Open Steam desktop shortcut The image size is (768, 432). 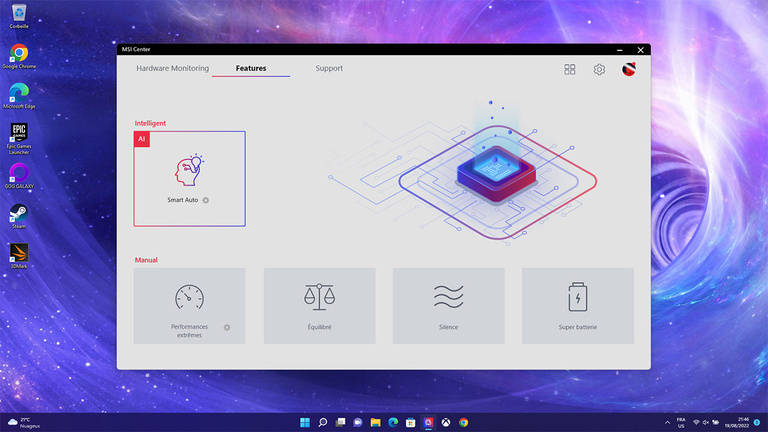tap(19, 216)
